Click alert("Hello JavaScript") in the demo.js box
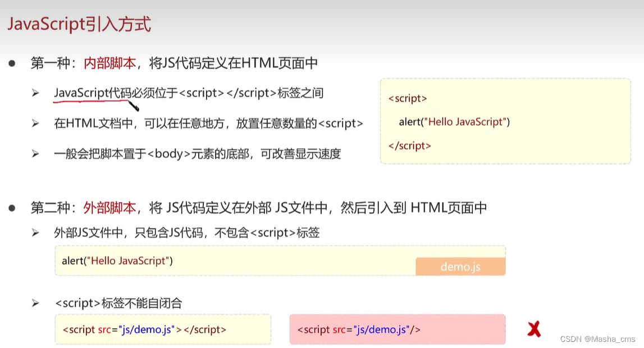Image resolution: width=644 pixels, height=348 pixels. tap(117, 260)
